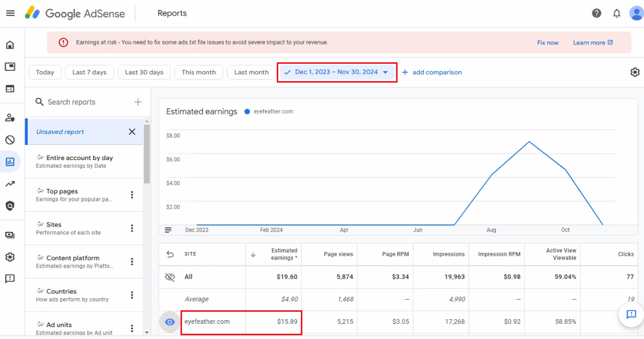Image resolution: width=644 pixels, height=339 pixels.
Task: Select Last 30 days date filter
Action: [144, 72]
